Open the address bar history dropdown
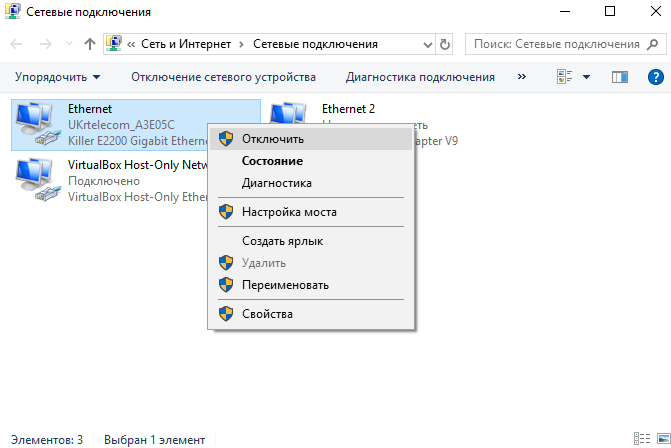The image size is (671, 448). pyautogui.click(x=428, y=45)
